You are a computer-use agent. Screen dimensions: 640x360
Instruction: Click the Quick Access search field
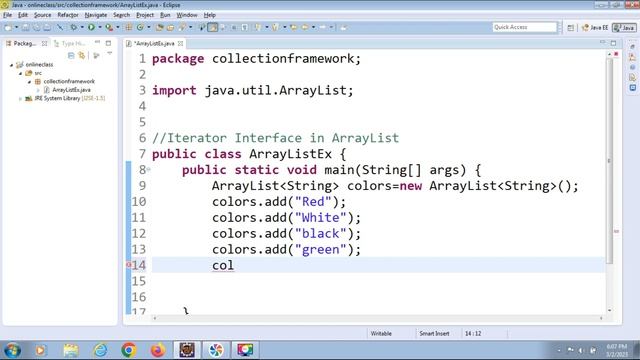tap(524, 27)
